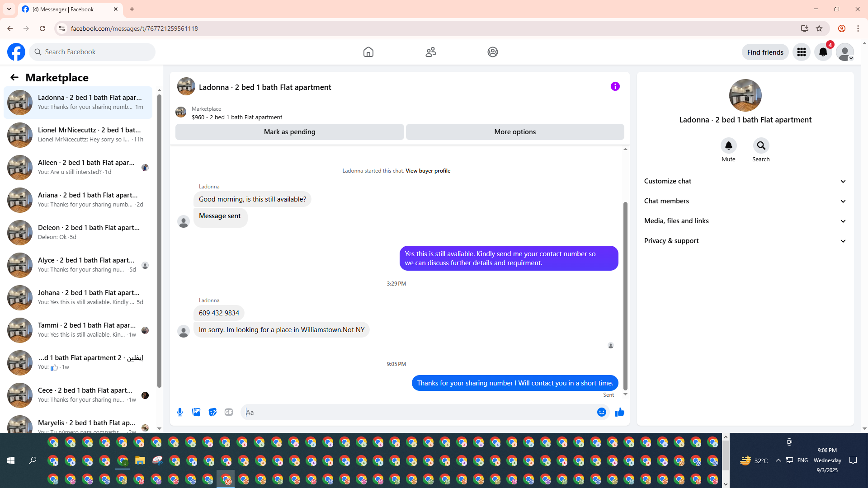Choose a GIF
The height and width of the screenshot is (488, 868).
pyautogui.click(x=229, y=412)
